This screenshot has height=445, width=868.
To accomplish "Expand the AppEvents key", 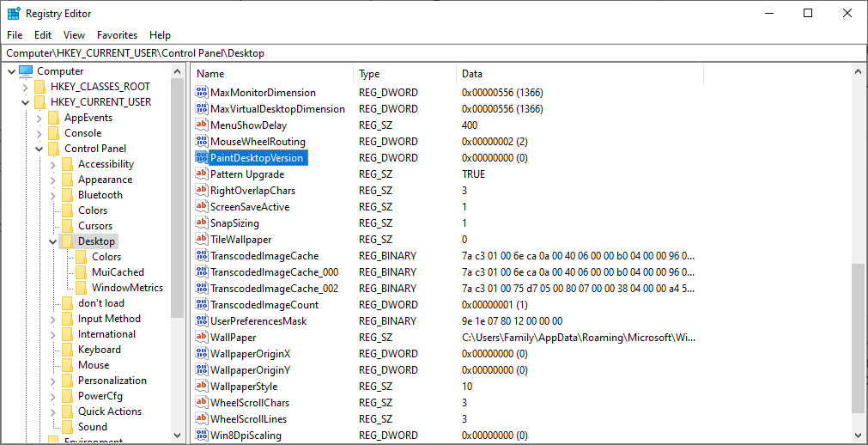I will pos(39,118).
